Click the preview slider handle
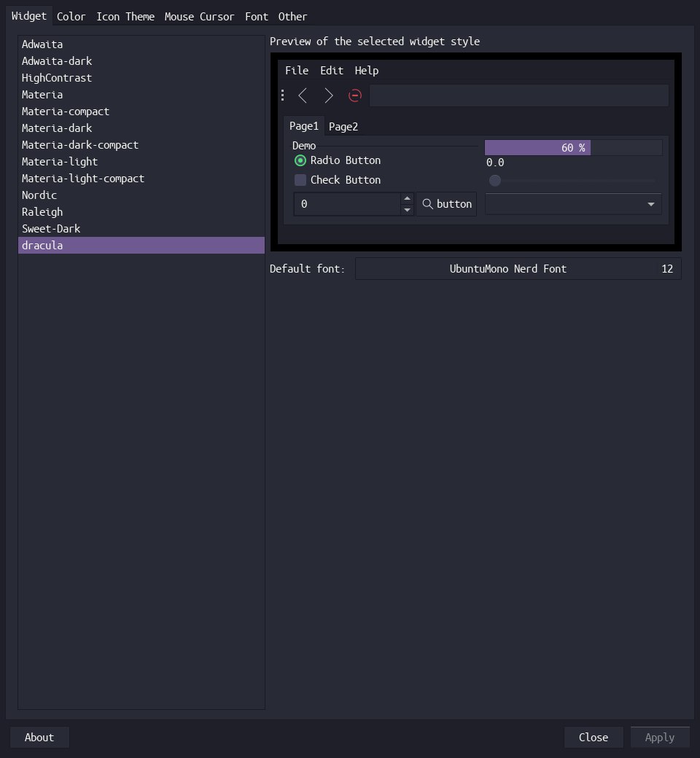Image resolution: width=700 pixels, height=758 pixels. click(495, 180)
